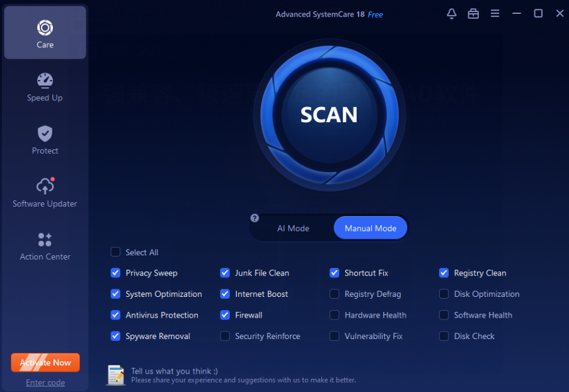Click the 'Free' edition label in the title

click(x=375, y=14)
